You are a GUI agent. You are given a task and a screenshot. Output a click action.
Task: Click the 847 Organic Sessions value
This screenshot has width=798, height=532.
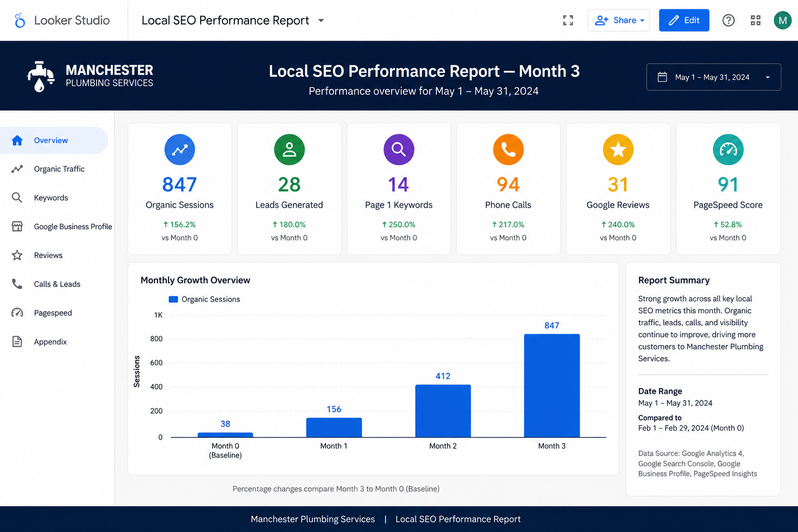(180, 184)
